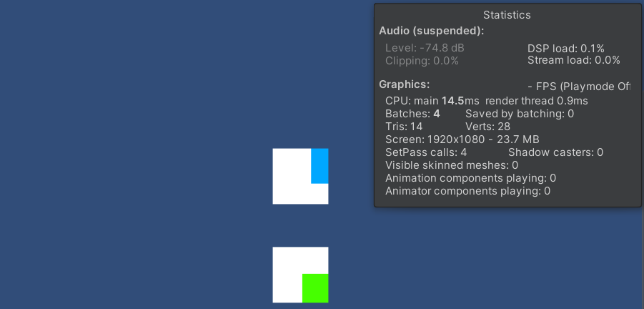Image resolution: width=644 pixels, height=309 pixels.
Task: Click the Screen 1920x1080 resolution line
Action: point(462,139)
